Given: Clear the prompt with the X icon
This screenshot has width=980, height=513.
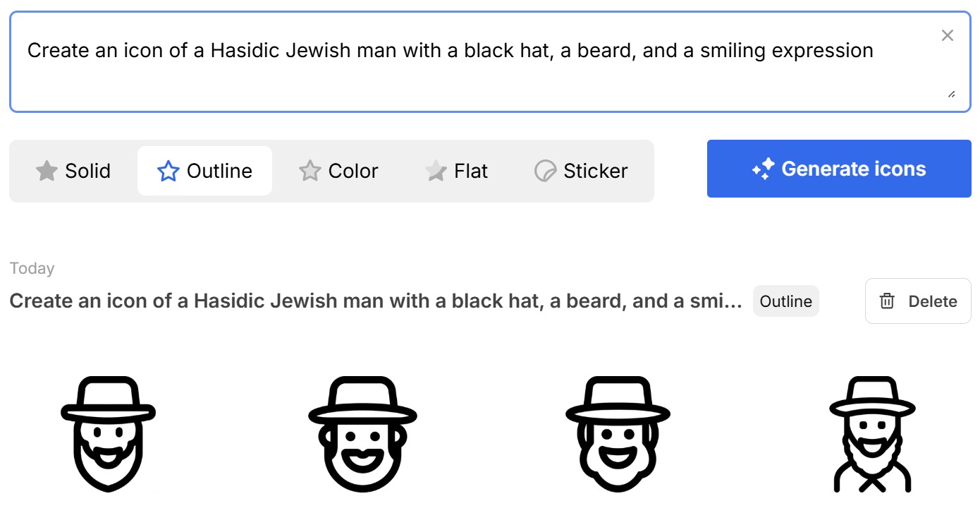Looking at the screenshot, I should point(948,35).
